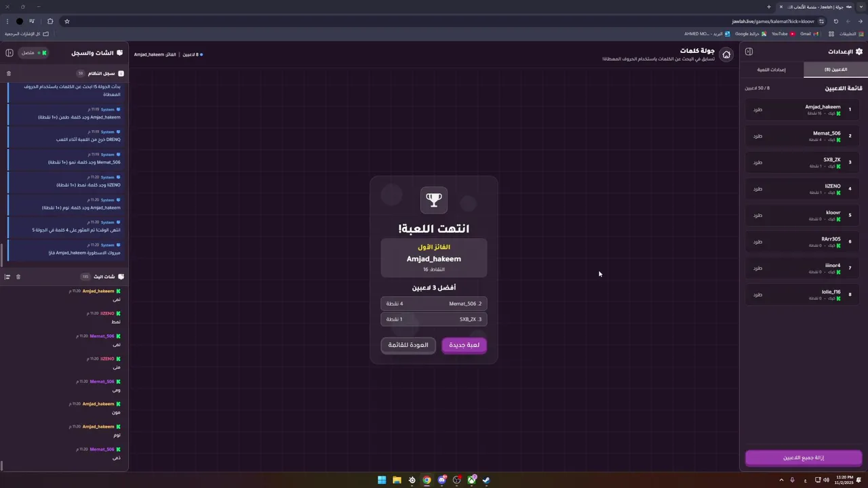Click the taskbar clock showing 11:20 PM
Image resolution: width=868 pixels, height=488 pixels.
coord(844,480)
